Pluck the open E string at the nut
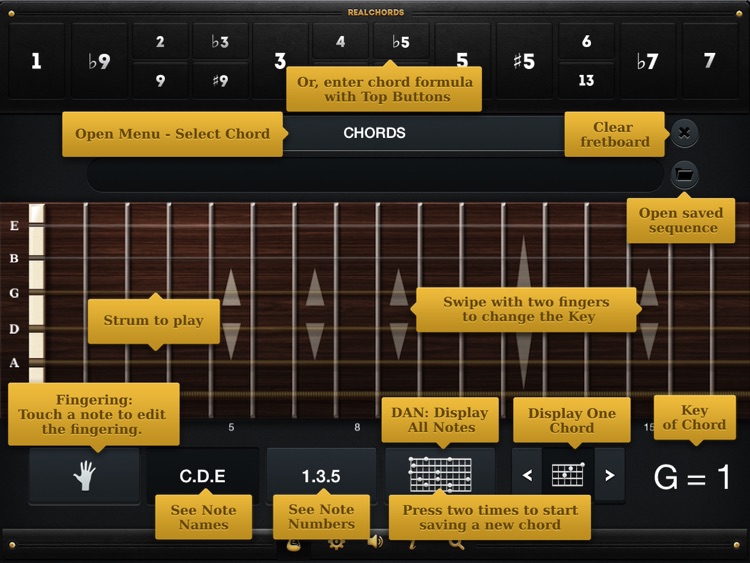This screenshot has height=563, width=750. tap(37, 225)
